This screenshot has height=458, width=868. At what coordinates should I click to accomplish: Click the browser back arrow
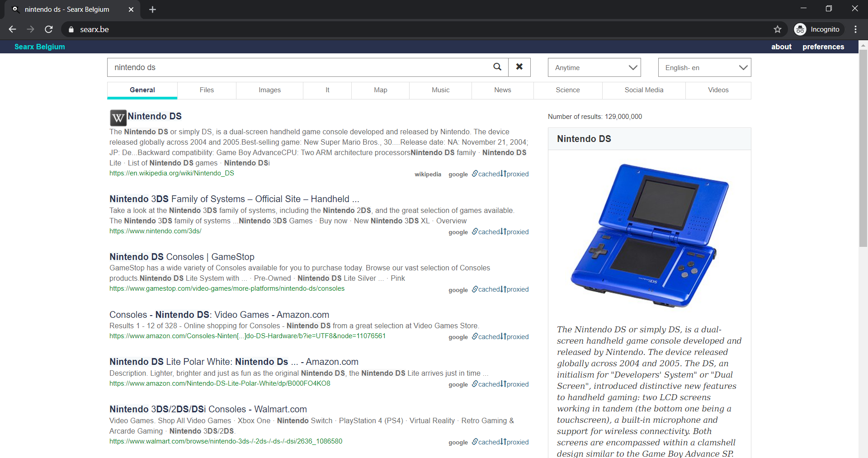12,29
